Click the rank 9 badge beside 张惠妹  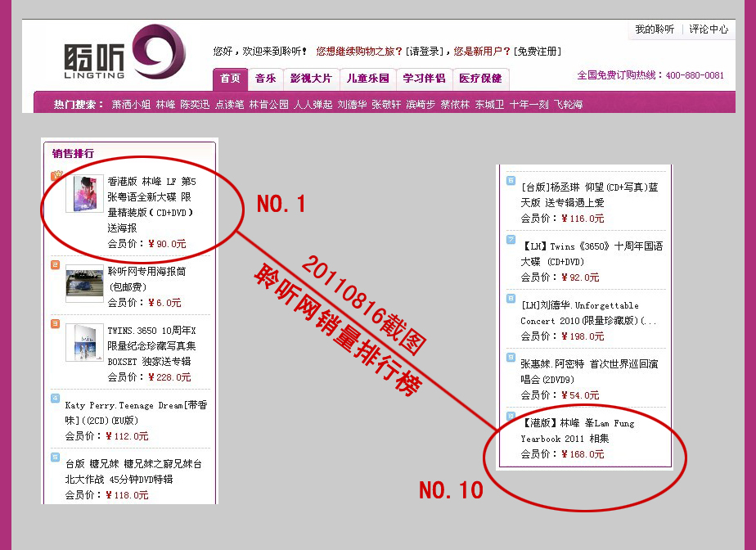511,357
